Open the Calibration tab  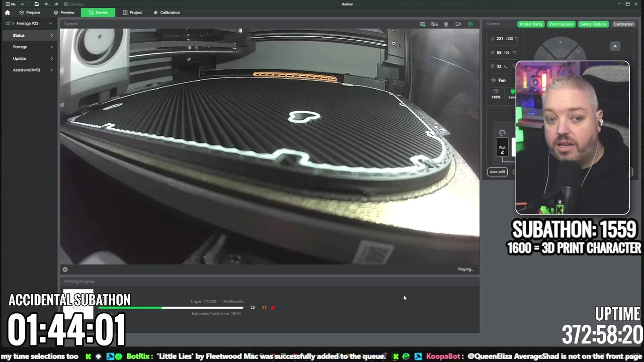pyautogui.click(x=167, y=13)
